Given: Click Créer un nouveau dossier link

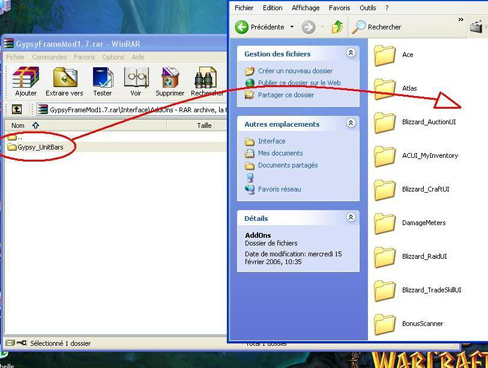Looking at the screenshot, I should 295,71.
